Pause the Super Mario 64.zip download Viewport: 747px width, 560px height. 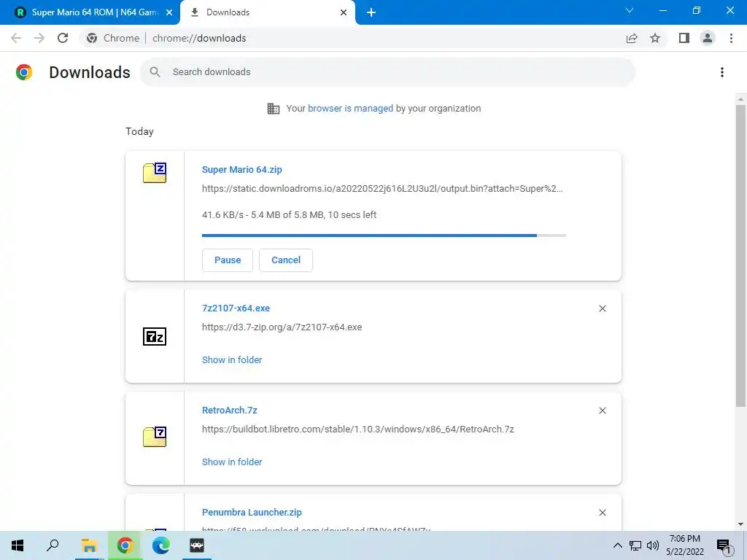(x=228, y=260)
